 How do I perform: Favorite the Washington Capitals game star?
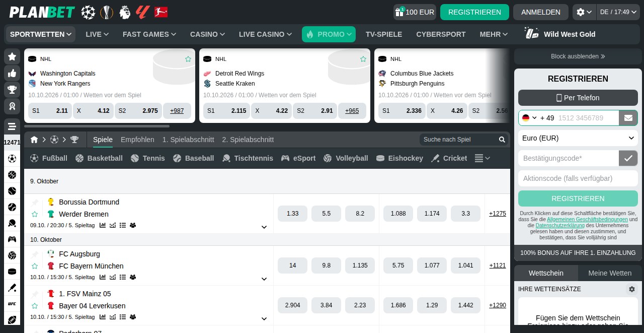click(x=188, y=59)
